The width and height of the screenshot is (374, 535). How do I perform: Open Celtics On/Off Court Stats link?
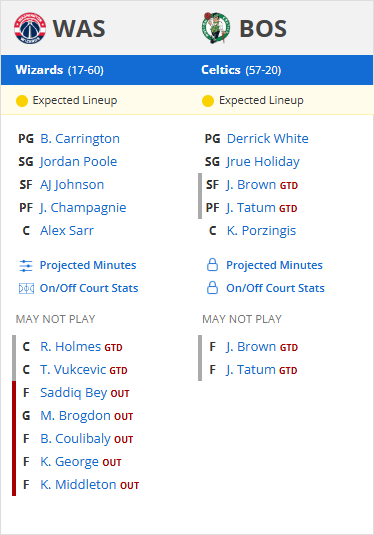point(275,288)
